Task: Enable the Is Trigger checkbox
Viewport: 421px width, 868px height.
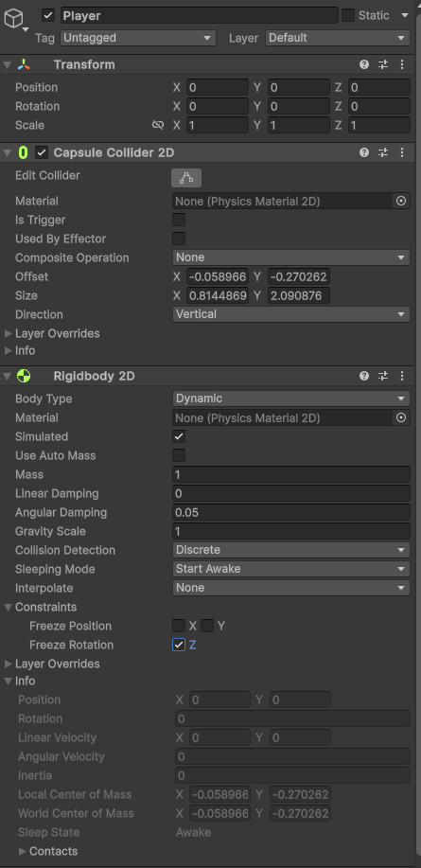Action: coord(179,220)
